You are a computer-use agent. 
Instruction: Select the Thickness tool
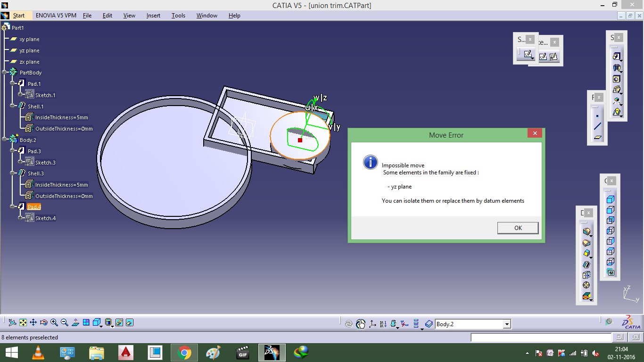[x=586, y=275]
